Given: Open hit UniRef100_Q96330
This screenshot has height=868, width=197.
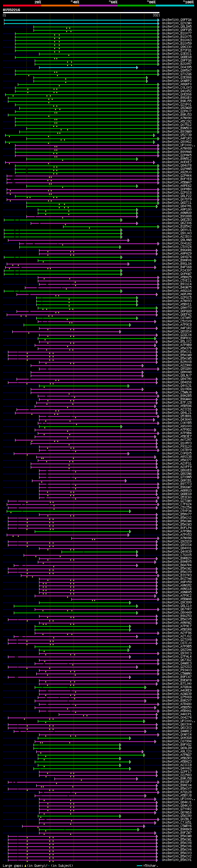Looking at the screenshot, I should point(177,47).
